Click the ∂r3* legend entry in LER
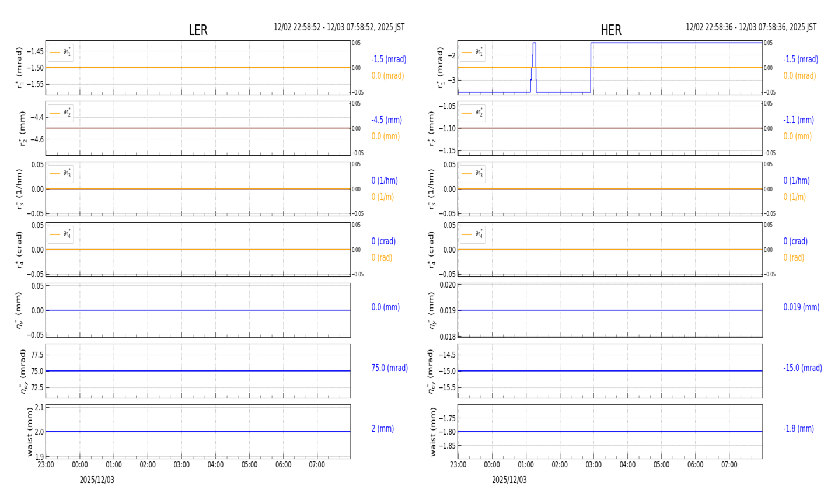Screen dimensions: 824x504 61,174
